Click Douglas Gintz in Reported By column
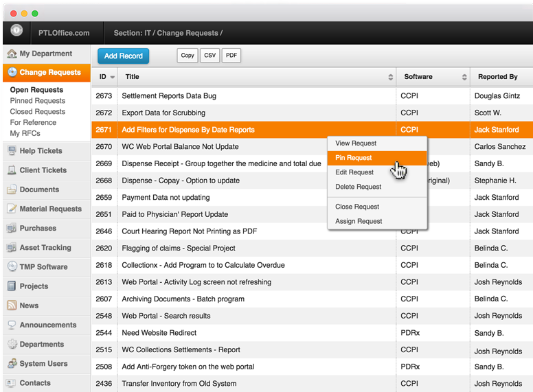The width and height of the screenshot is (533, 392). 497,96
